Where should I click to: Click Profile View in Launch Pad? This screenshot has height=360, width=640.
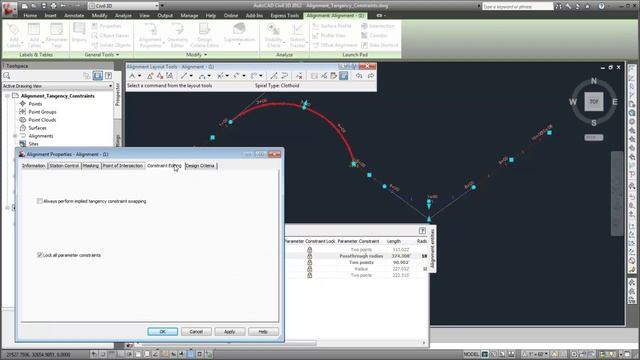329,36
